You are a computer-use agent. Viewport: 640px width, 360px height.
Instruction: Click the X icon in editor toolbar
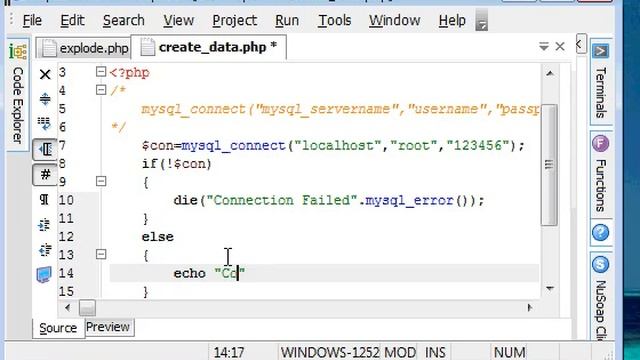45,74
